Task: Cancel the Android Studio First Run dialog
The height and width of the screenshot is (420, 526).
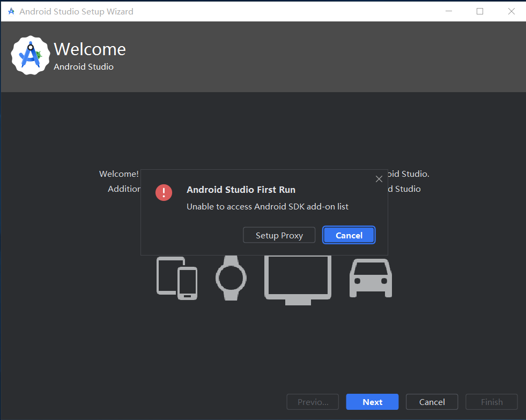Action: coord(349,235)
